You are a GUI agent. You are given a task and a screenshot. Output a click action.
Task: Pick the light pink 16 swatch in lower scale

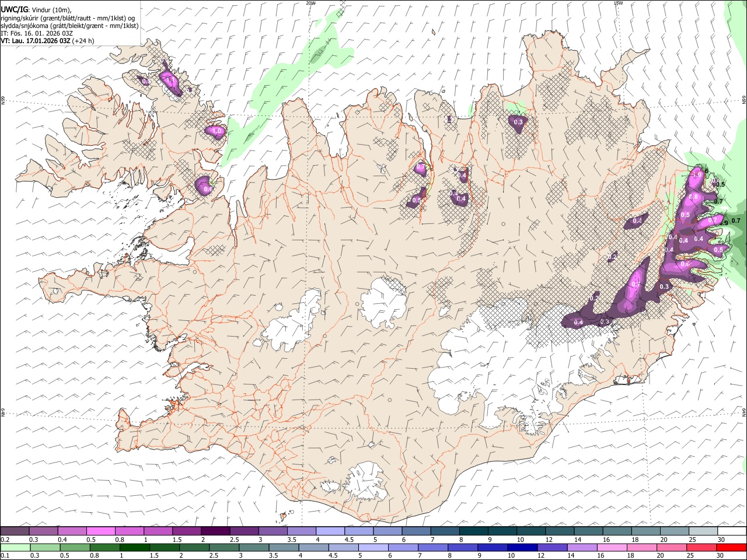tap(612, 547)
